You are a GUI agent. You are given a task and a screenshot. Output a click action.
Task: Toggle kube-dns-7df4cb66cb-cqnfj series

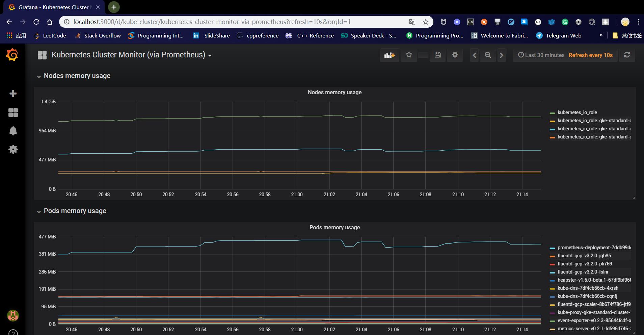pyautogui.click(x=587, y=296)
